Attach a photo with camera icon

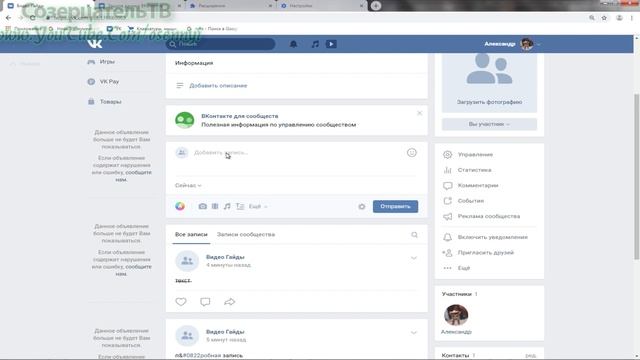[202, 207]
